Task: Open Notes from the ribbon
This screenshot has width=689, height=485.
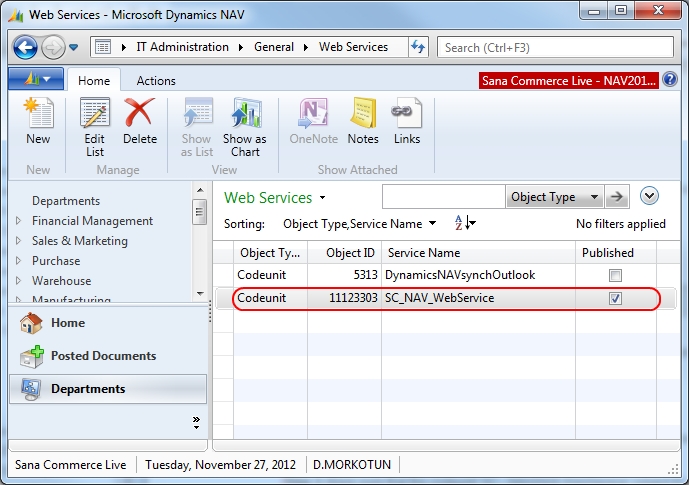Action: pos(363,122)
